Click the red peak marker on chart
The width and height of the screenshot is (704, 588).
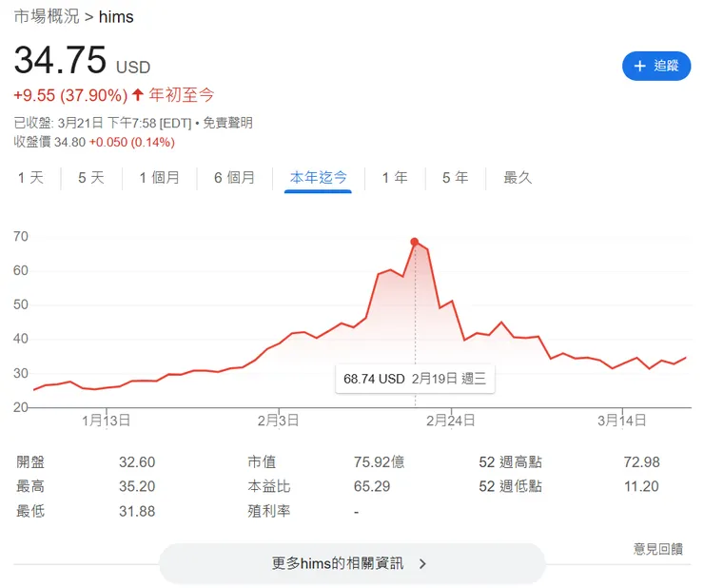pyautogui.click(x=415, y=242)
